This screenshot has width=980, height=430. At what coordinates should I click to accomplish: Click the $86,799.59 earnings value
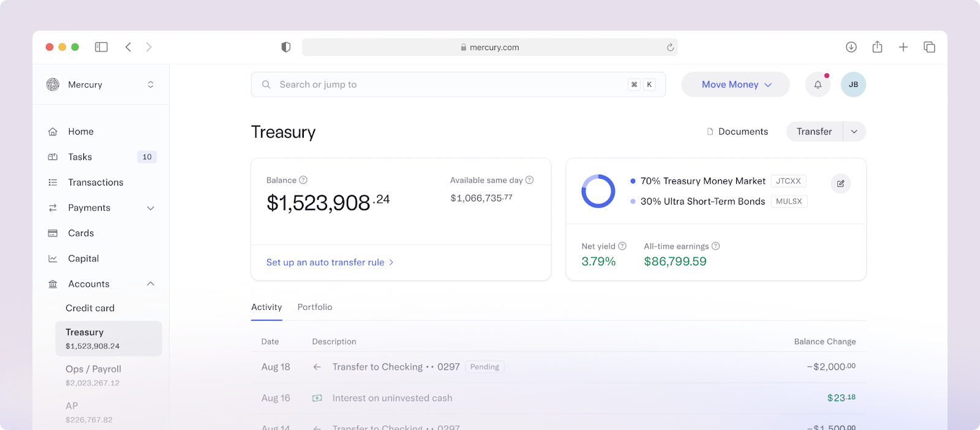point(675,262)
